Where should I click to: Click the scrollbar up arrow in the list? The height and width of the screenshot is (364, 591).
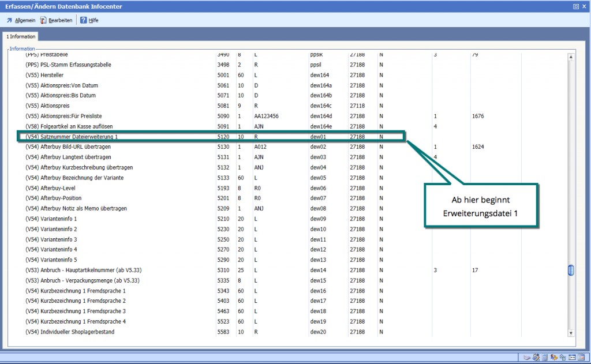[x=571, y=57]
